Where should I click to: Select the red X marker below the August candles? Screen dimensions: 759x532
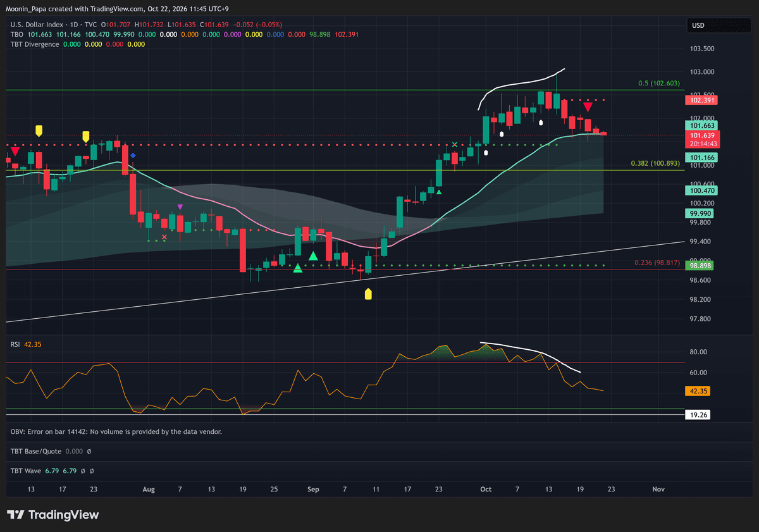pyautogui.click(x=164, y=237)
